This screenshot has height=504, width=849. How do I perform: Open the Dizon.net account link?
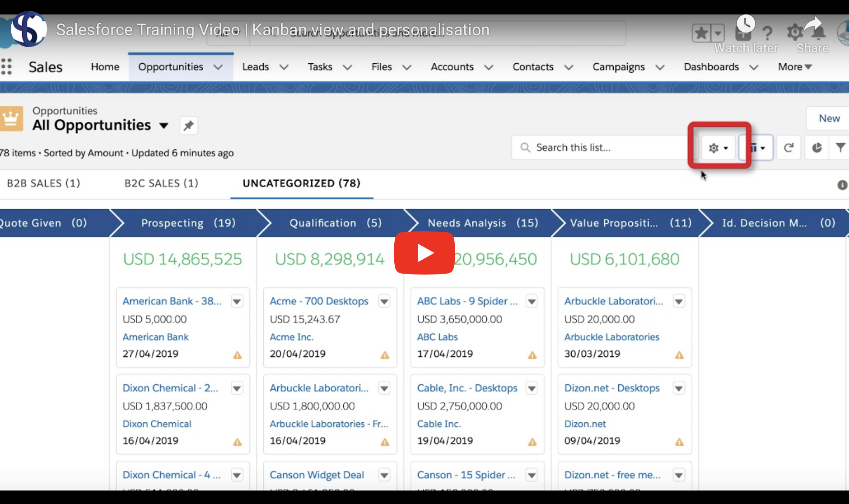pos(585,424)
